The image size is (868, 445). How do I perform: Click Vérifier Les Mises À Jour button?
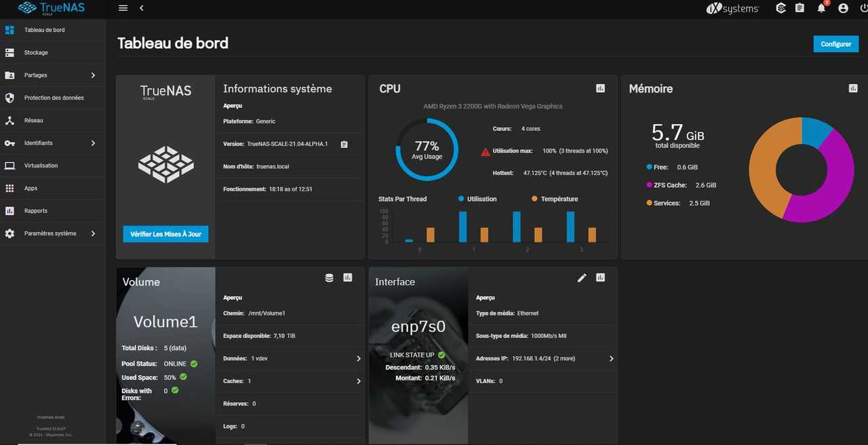(x=166, y=234)
